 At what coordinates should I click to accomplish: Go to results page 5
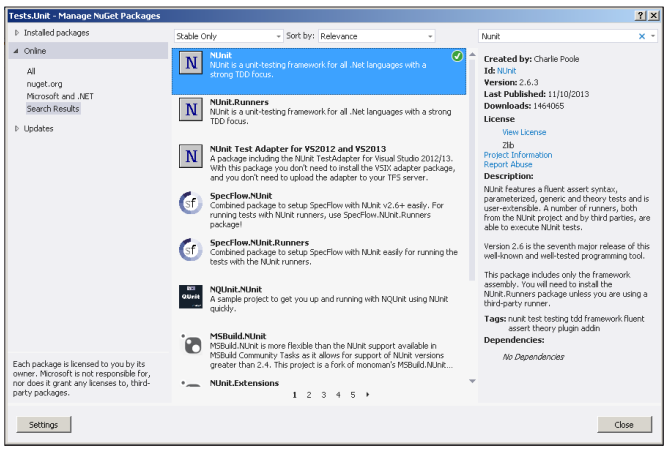[x=353, y=395]
